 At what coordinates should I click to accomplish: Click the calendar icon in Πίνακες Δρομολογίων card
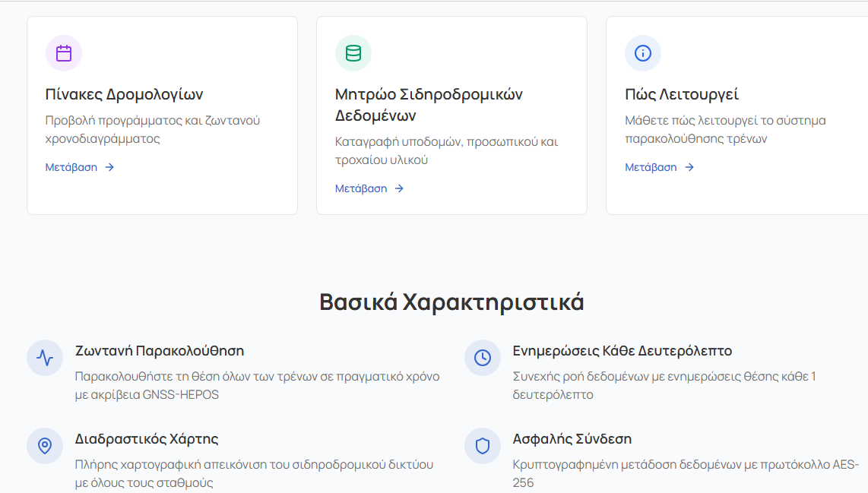tap(64, 53)
